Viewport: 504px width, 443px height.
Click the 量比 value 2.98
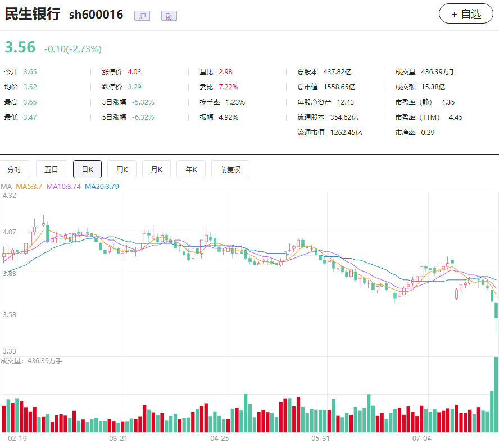click(225, 72)
